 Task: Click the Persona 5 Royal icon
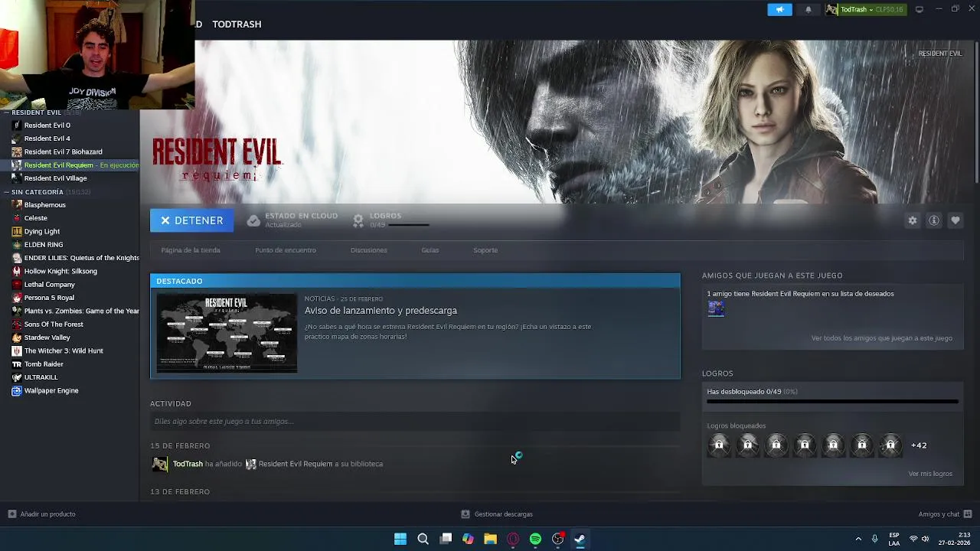click(x=17, y=298)
